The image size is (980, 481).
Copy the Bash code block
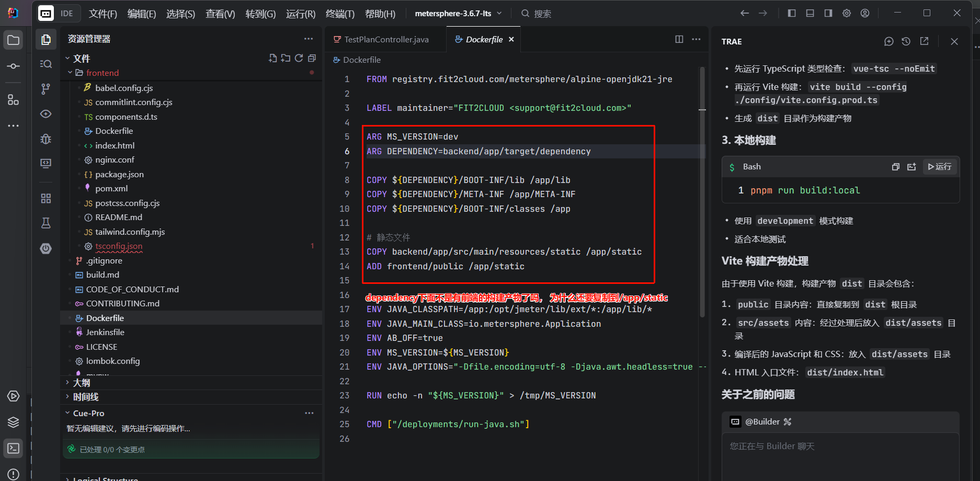point(895,167)
